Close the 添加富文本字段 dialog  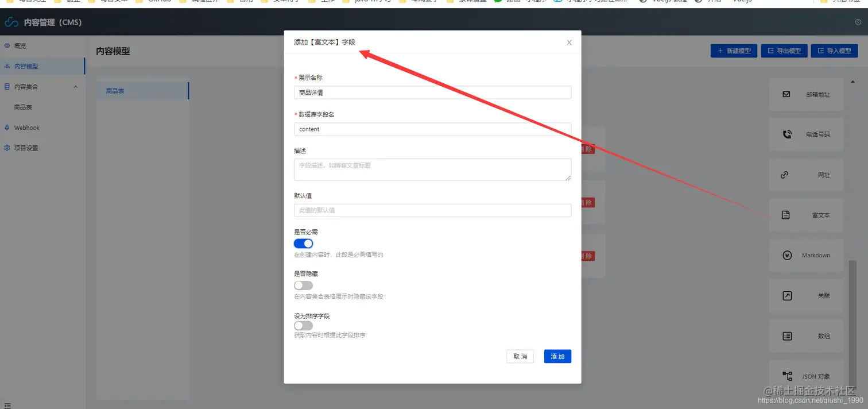coord(569,43)
